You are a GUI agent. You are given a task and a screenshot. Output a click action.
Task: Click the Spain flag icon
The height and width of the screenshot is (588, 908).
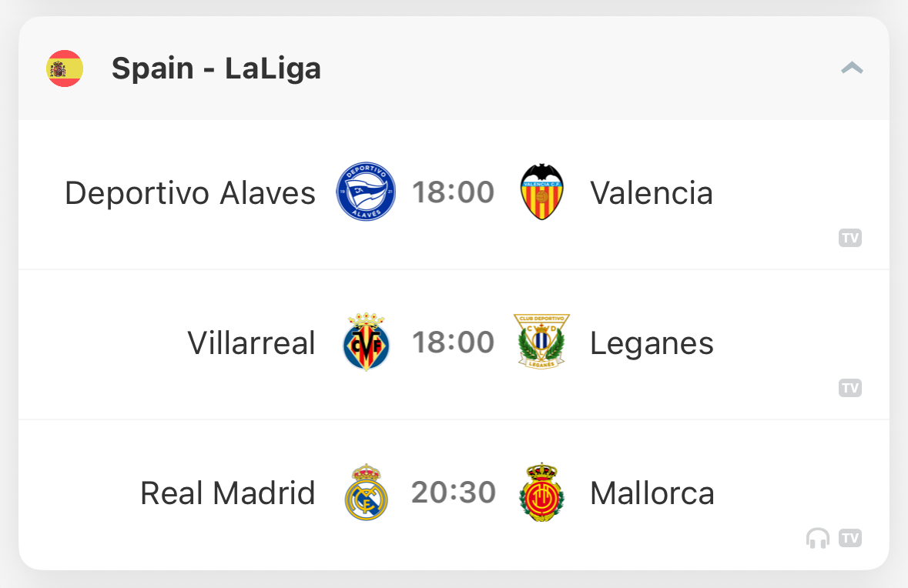65,68
